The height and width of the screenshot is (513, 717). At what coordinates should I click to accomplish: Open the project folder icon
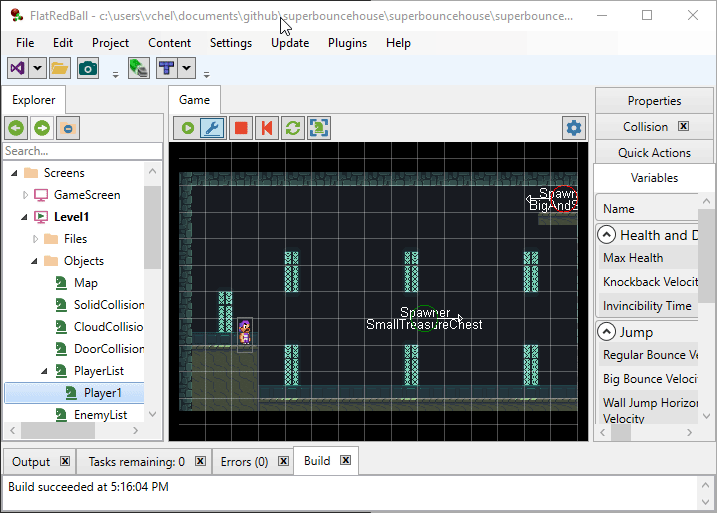coord(59,69)
